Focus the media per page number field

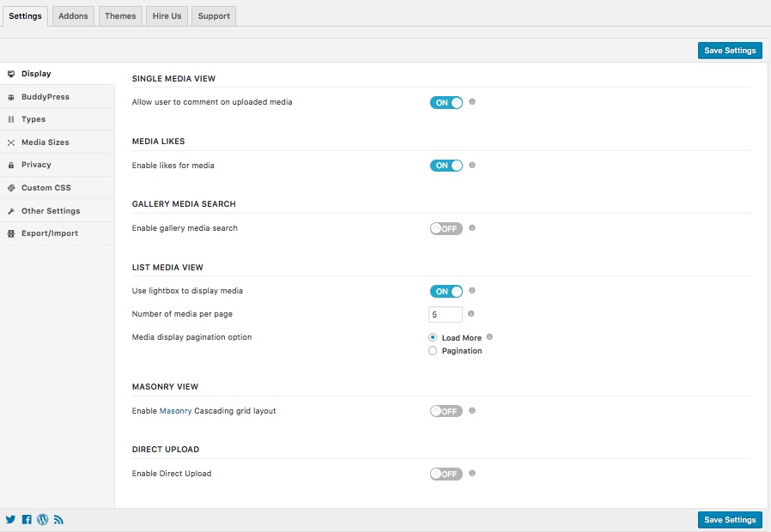[x=445, y=315]
